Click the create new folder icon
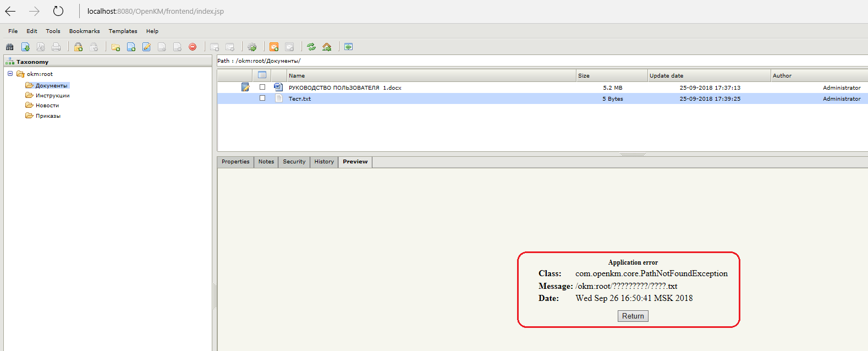The width and height of the screenshot is (868, 351). [116, 47]
